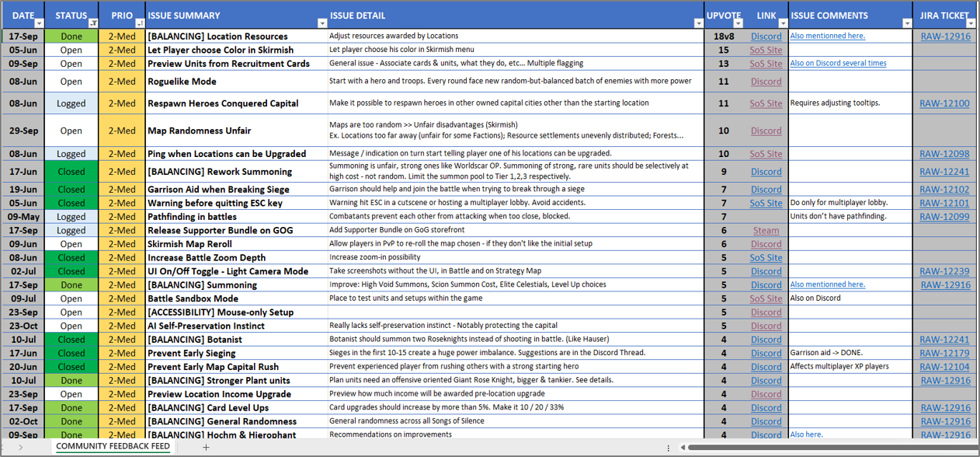Expand the ISSUE COMMENTS filter dropdown
This screenshot has height=457, width=980.
pos(906,24)
